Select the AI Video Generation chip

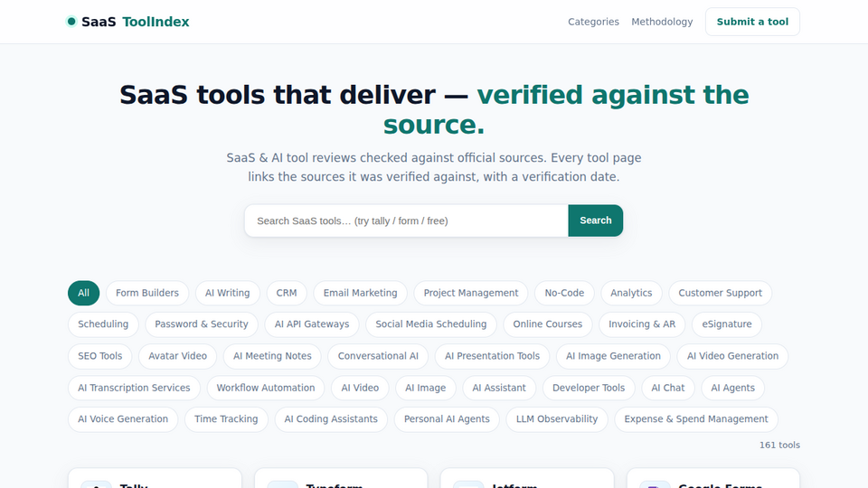coord(733,356)
